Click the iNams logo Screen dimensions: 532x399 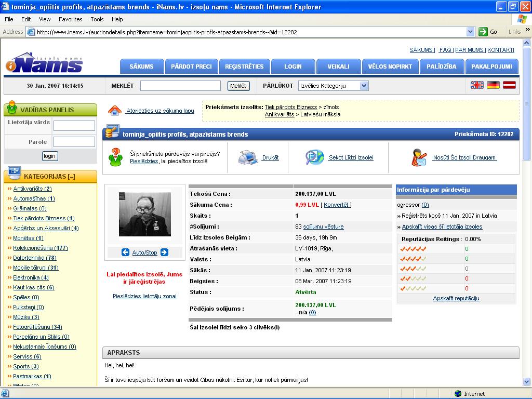[x=45, y=63]
